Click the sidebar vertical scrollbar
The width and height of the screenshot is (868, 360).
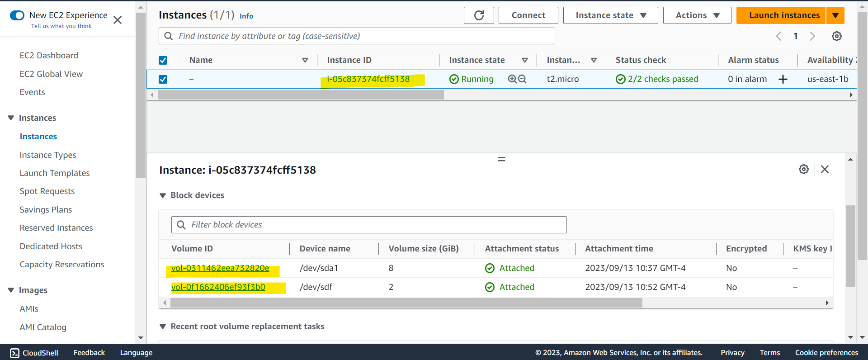point(141,95)
